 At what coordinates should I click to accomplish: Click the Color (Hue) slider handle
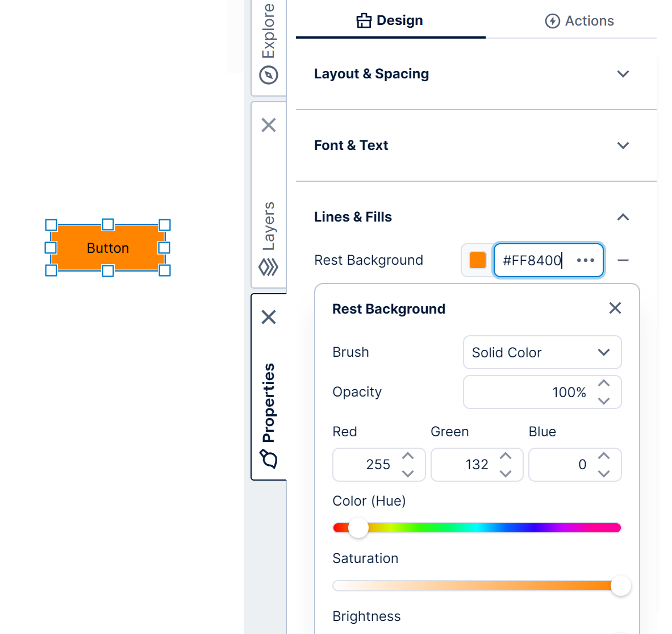tap(358, 528)
